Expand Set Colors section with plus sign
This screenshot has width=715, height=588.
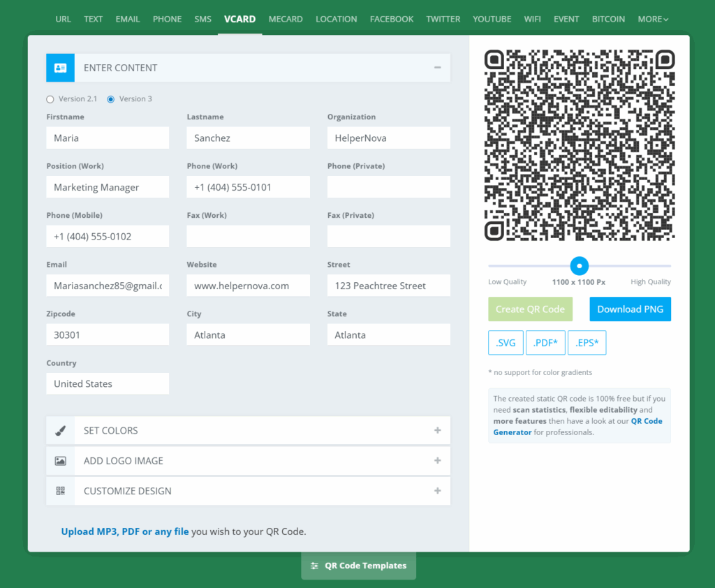[x=437, y=431]
